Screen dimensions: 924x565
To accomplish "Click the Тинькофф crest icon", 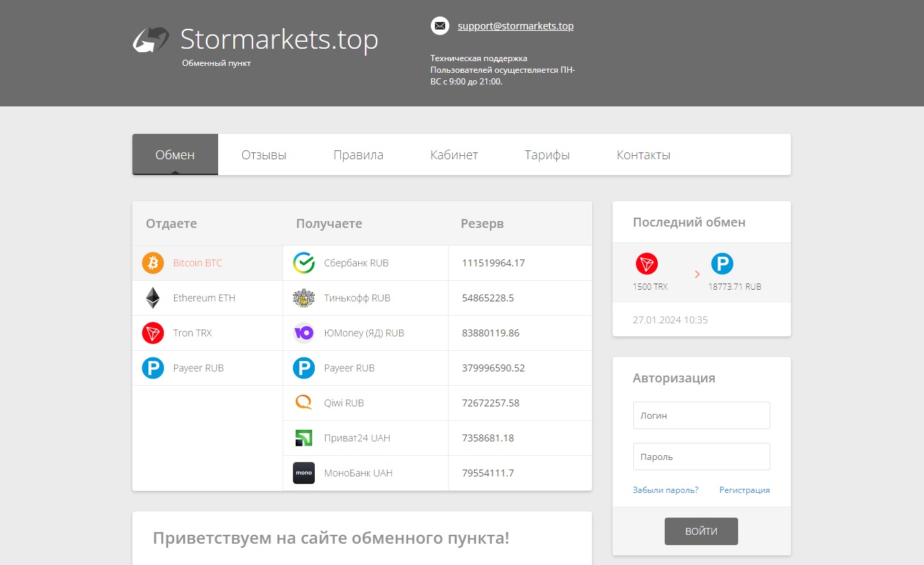I will click(304, 298).
